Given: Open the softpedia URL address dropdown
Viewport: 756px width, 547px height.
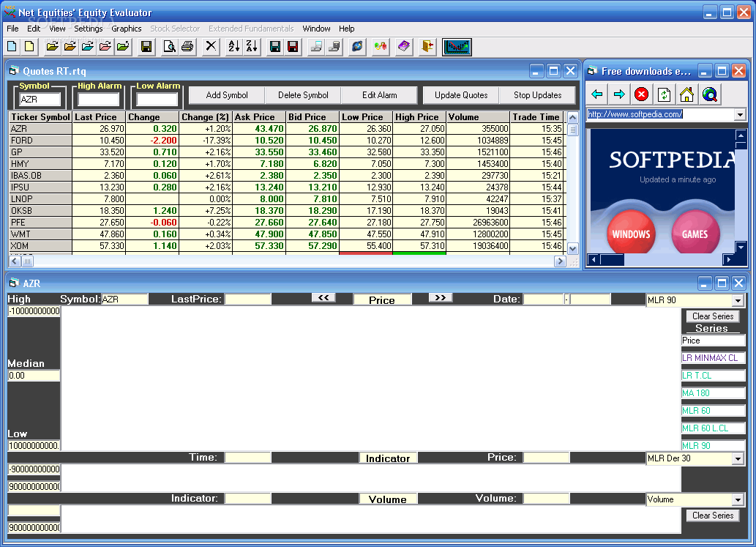Looking at the screenshot, I should [x=739, y=114].
